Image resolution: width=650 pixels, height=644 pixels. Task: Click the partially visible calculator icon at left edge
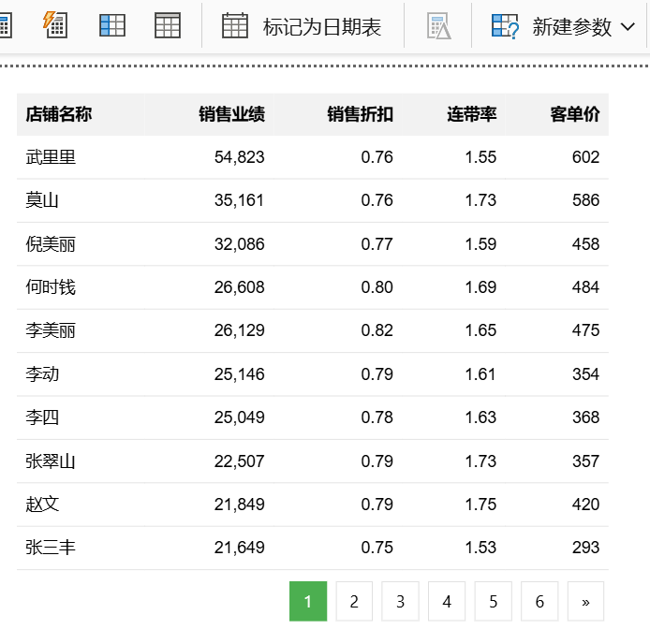[5, 25]
